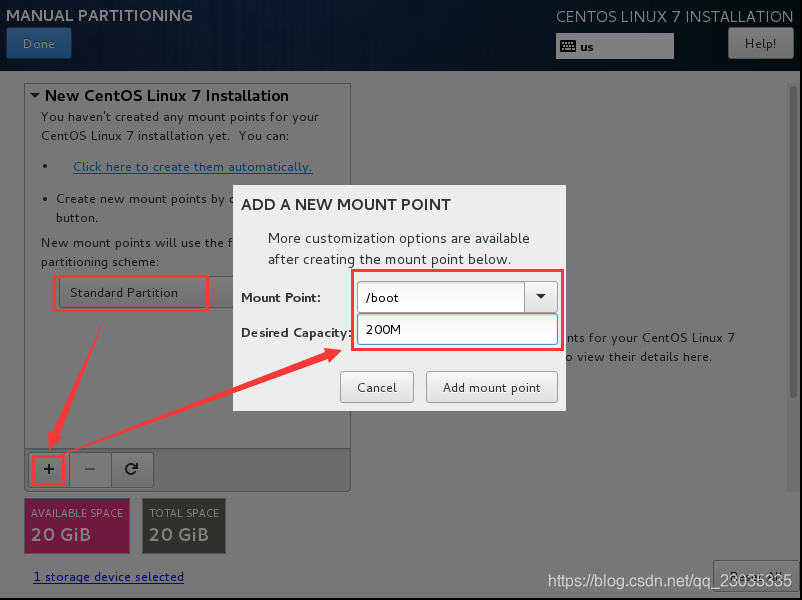Click the TOTAL SPACE 20 GiB box
802x600 pixels.
click(x=184, y=526)
